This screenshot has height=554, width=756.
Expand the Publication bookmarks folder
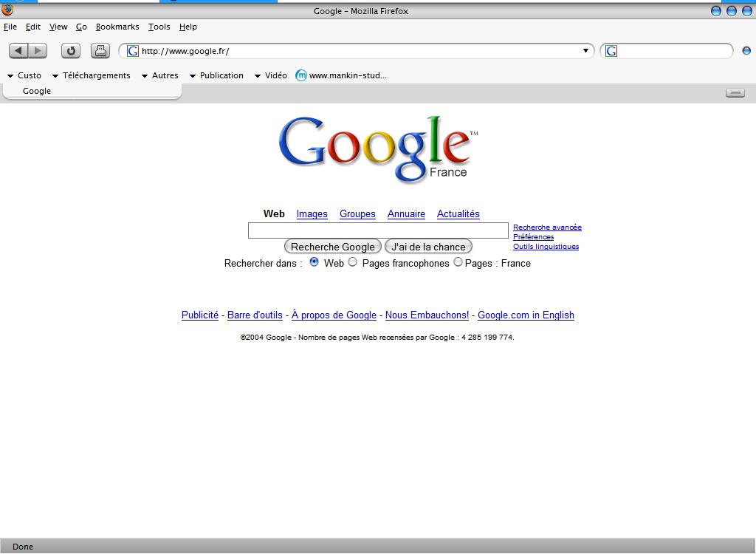216,75
